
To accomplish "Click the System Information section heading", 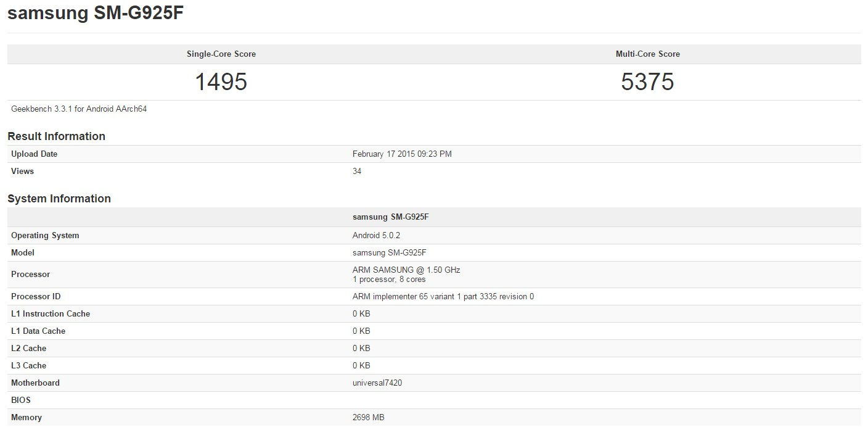I will click(59, 198).
